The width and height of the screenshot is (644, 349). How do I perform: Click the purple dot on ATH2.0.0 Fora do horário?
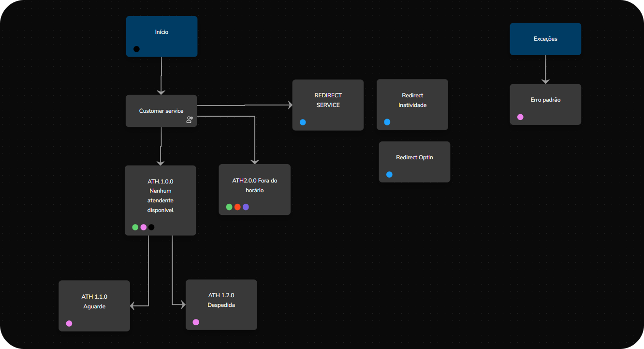246,207
